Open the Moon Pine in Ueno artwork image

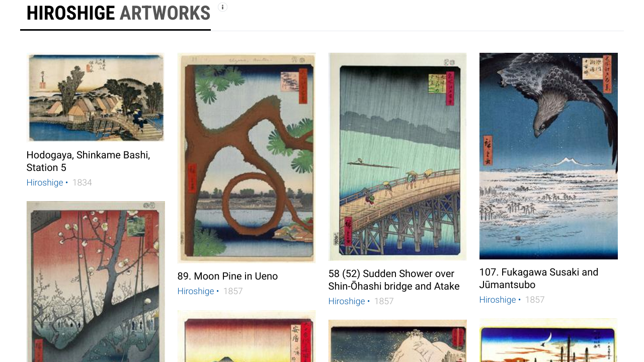[247, 158]
